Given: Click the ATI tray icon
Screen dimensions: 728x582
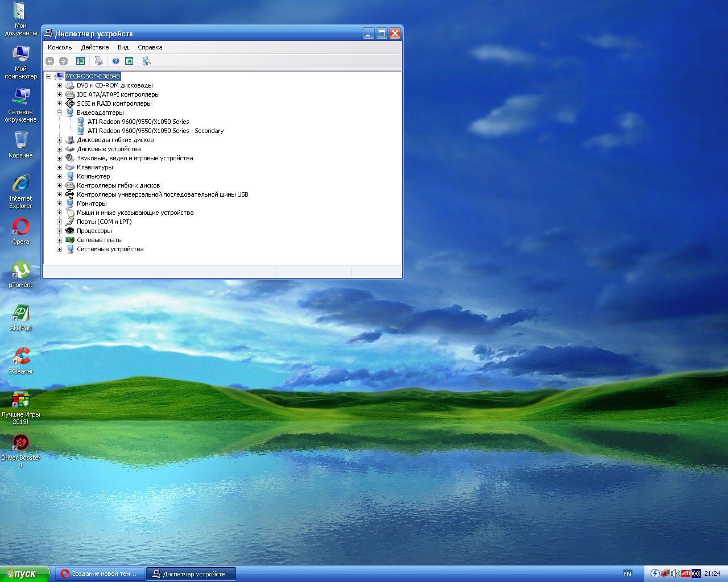Looking at the screenshot, I should [686, 573].
